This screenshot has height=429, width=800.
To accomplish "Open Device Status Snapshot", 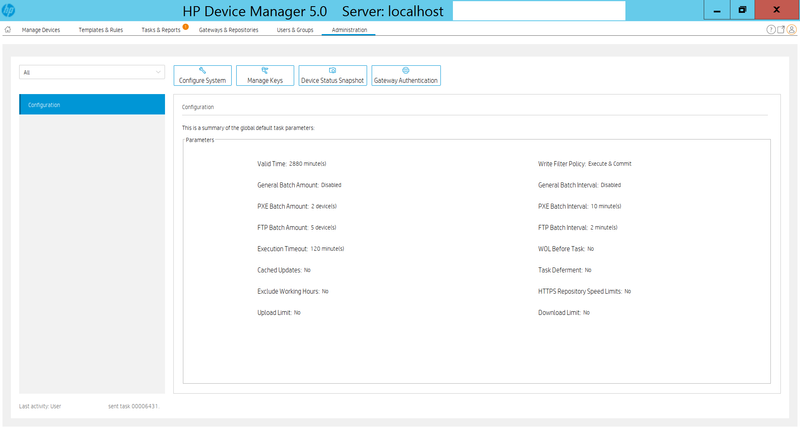I will [332, 75].
